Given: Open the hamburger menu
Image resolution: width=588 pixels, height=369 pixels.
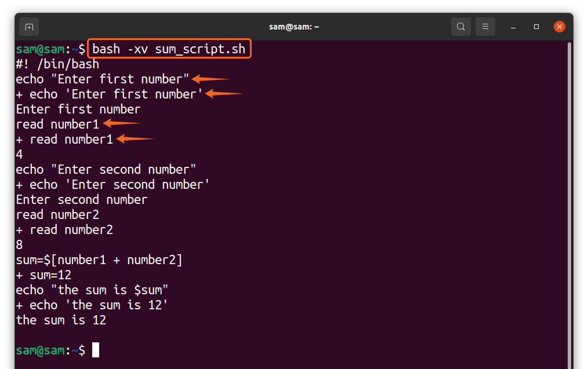Looking at the screenshot, I should coord(485,27).
